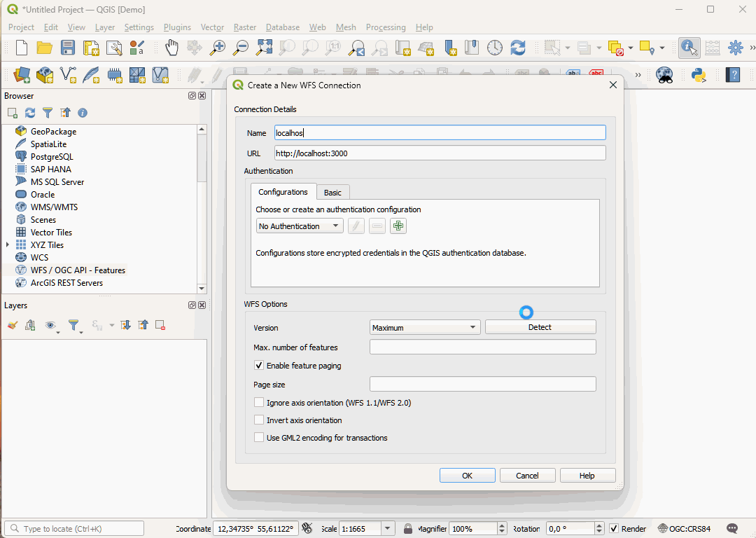The image size is (756, 538).
Task: Click the New Shapefile Layer icon
Action: coord(68,75)
